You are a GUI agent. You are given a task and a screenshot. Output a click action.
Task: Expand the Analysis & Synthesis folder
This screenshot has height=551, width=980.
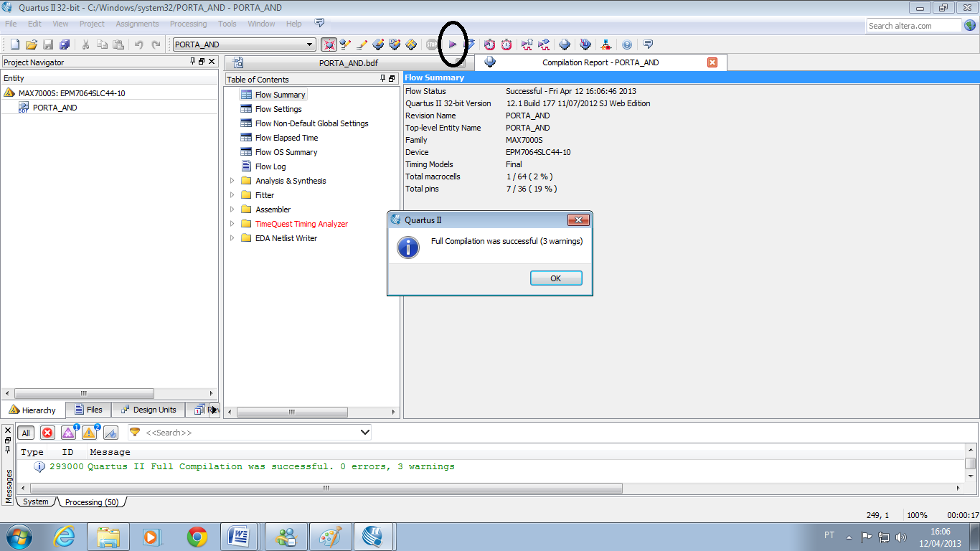tap(232, 181)
